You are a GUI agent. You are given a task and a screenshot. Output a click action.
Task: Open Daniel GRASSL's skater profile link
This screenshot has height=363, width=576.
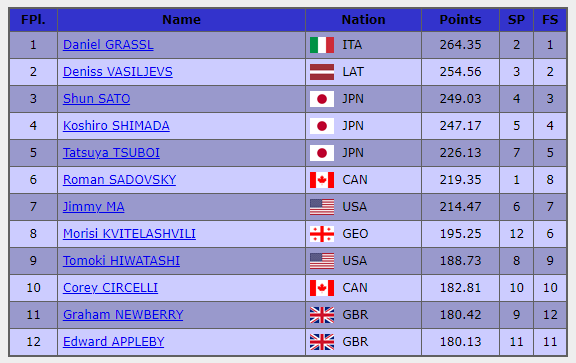(x=108, y=45)
